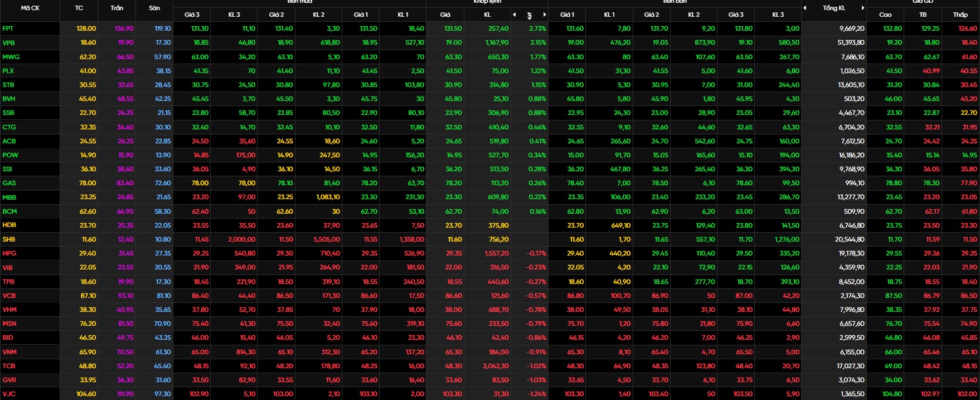Image resolution: width=980 pixels, height=400 pixels.
Task: Click VJC's -1.24% change value
Action: [536, 394]
